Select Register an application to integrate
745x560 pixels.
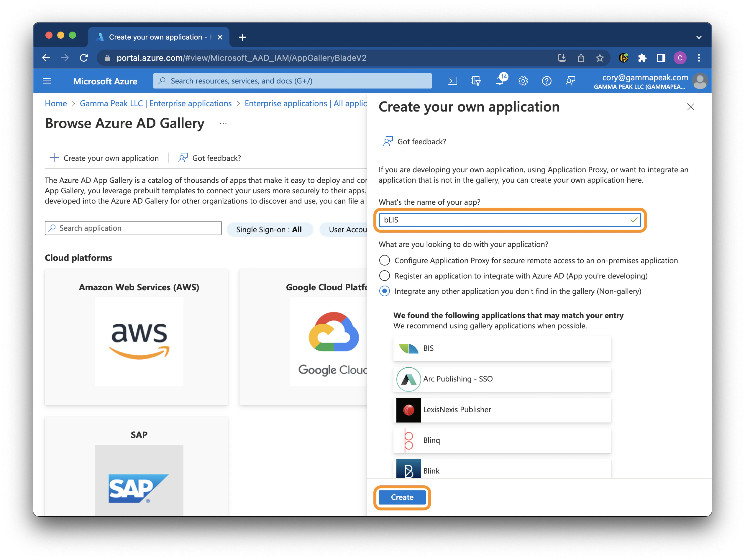click(384, 276)
